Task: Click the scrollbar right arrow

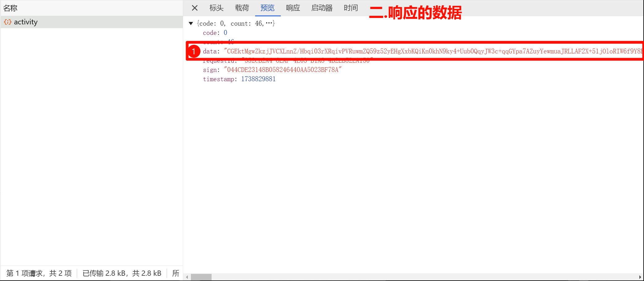Action: 640,277
